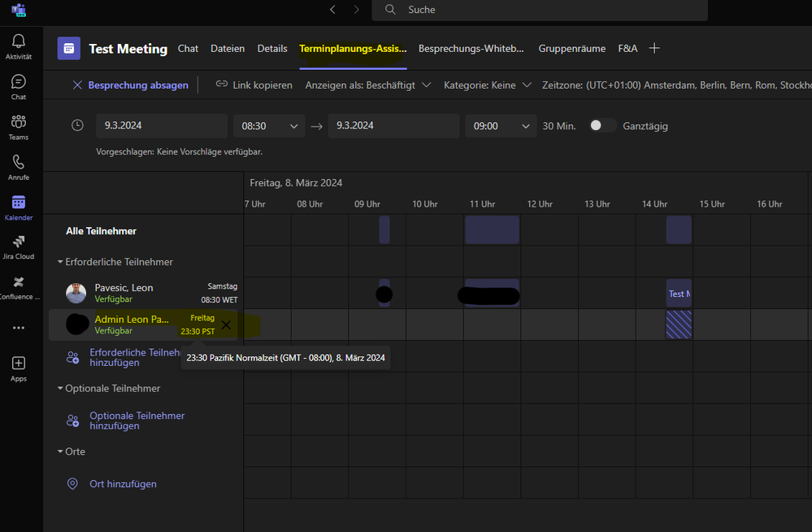Image resolution: width=812 pixels, height=532 pixels.
Task: Remove Admin Leon attendee with X
Action: pyautogui.click(x=226, y=325)
